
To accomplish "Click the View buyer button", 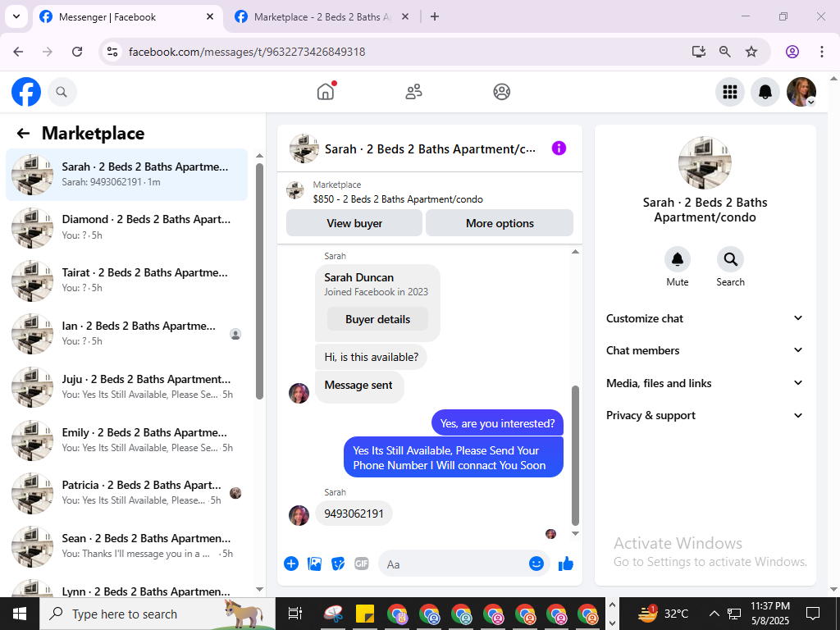I will click(x=354, y=223).
